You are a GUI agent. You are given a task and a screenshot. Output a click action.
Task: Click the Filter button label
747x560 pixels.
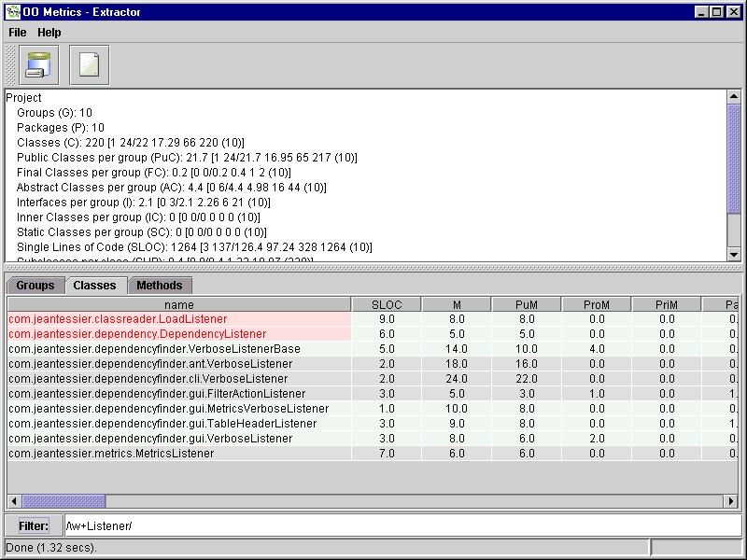(x=34, y=525)
